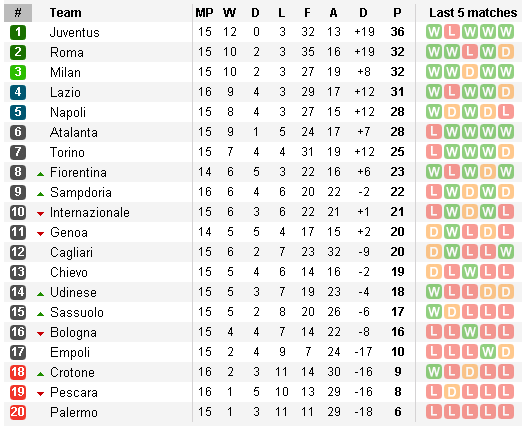522x426 pixels.
Task: Click the # rank column header
Action: [18, 13]
